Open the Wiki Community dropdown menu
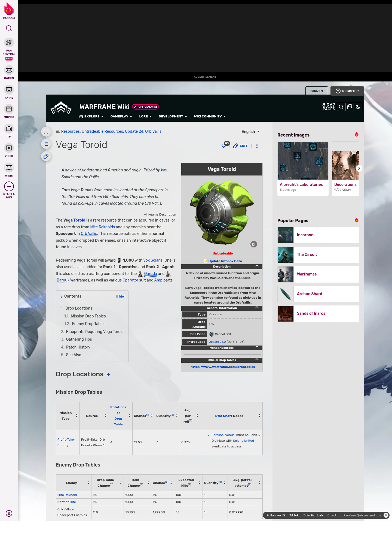The height and width of the screenshot is (545, 392). [x=210, y=116]
